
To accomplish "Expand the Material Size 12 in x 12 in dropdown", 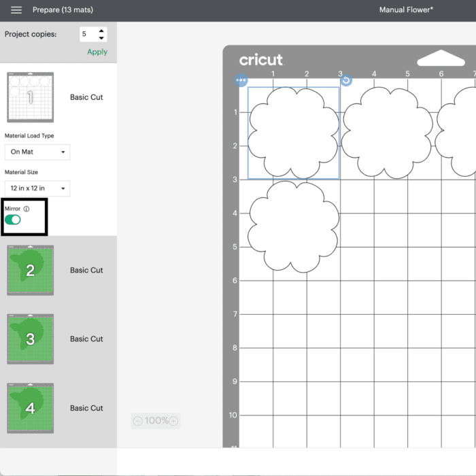I will click(x=37, y=188).
